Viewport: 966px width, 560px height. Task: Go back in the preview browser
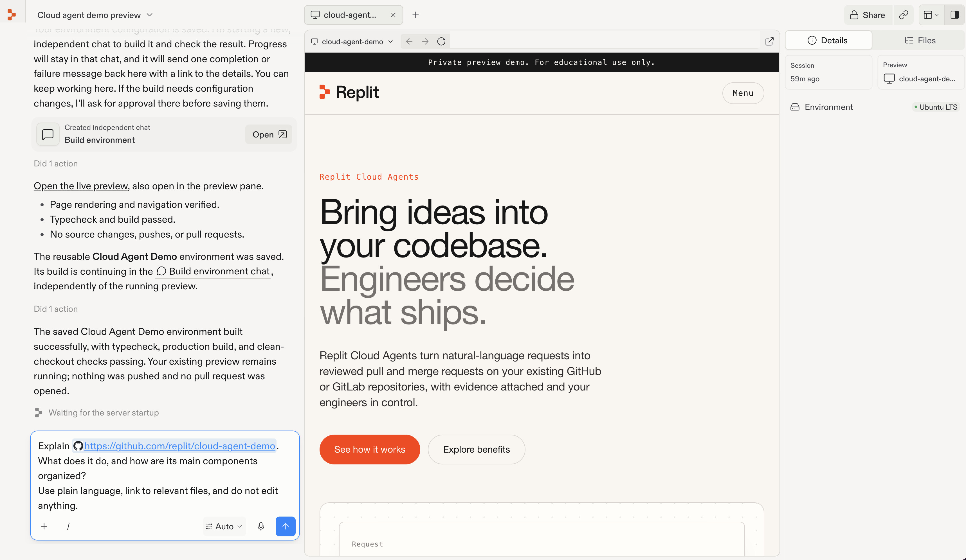409,41
